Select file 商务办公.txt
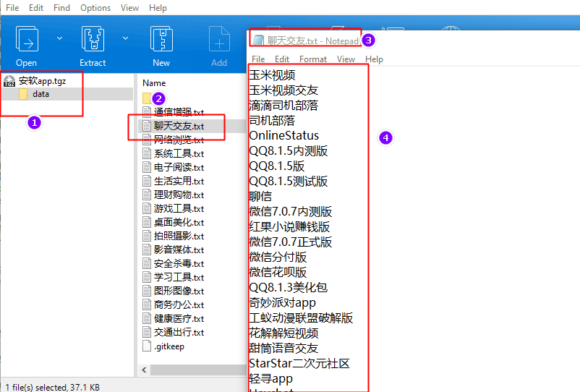The image size is (580, 392). coord(179,304)
